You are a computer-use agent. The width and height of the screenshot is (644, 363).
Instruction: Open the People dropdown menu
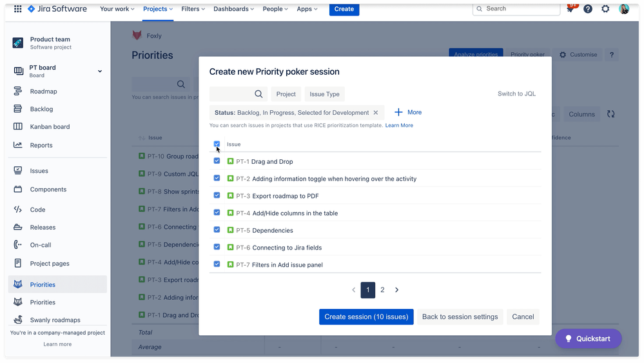pyautogui.click(x=275, y=8)
